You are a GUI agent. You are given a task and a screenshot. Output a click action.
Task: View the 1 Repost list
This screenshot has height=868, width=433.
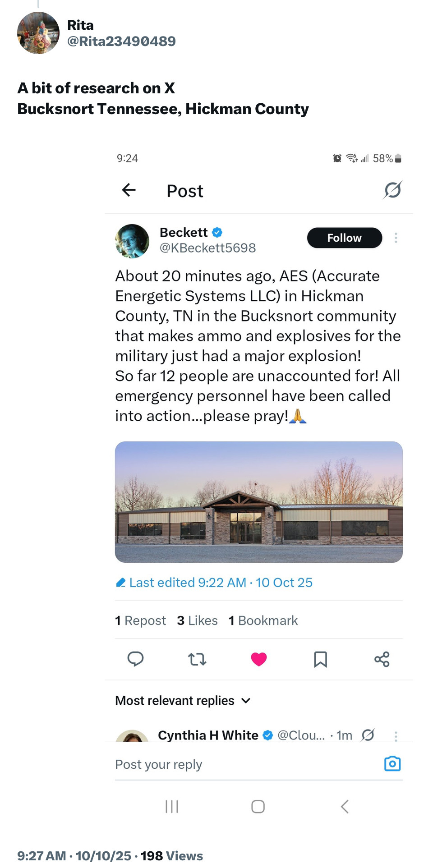coord(140,620)
